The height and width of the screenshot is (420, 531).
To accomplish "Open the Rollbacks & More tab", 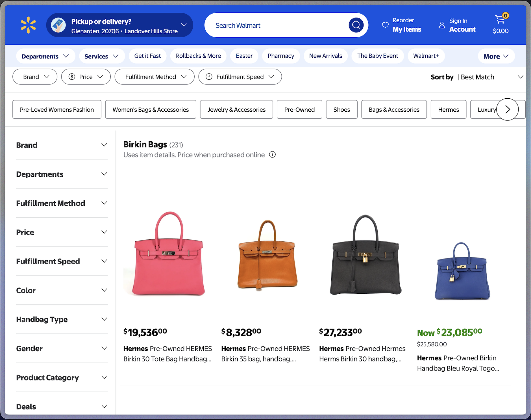I will coord(198,56).
